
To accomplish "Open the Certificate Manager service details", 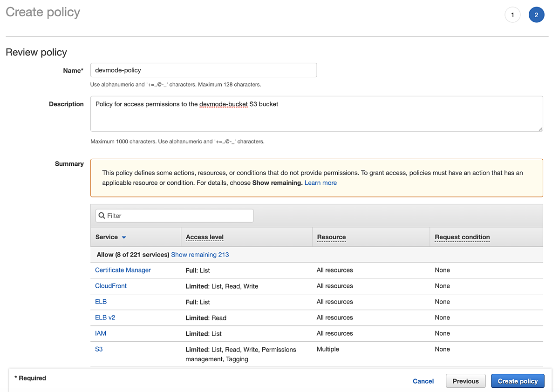I will coord(123,270).
